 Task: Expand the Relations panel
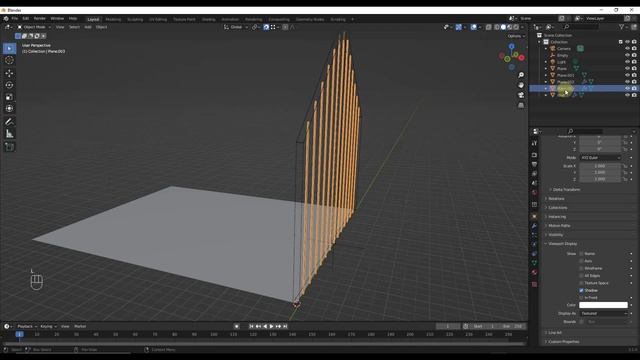click(x=556, y=199)
